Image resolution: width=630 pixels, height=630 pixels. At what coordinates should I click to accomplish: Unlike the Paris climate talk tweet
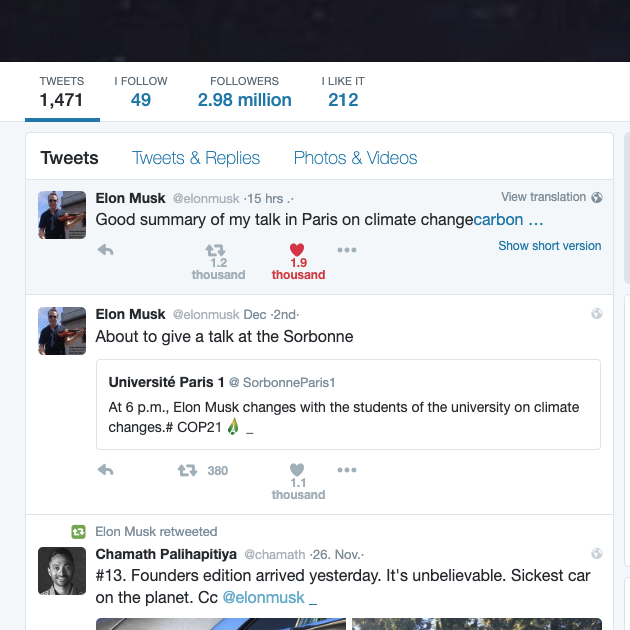click(x=296, y=251)
